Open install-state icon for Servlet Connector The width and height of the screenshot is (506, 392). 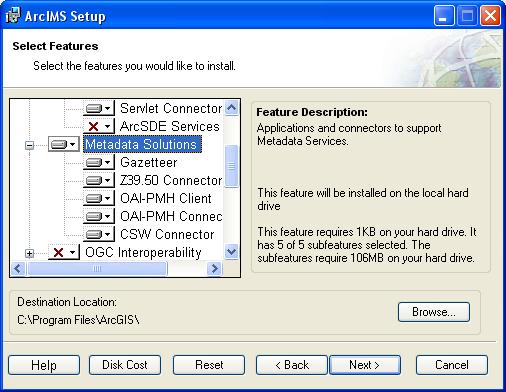pyautogui.click(x=99, y=108)
